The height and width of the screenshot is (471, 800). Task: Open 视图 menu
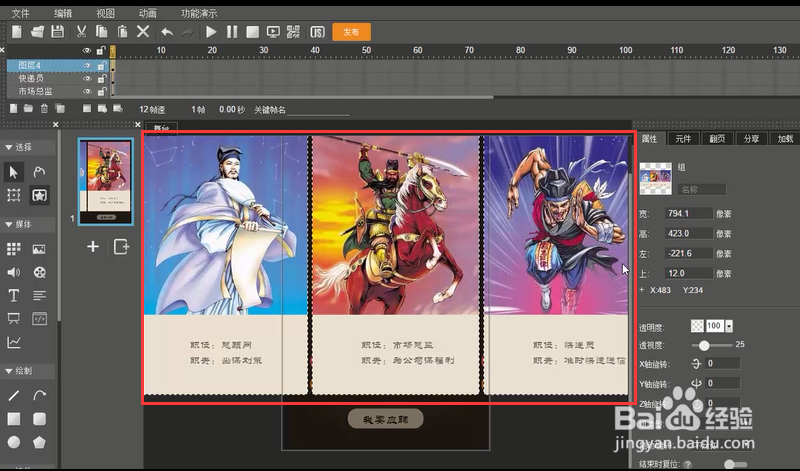105,13
